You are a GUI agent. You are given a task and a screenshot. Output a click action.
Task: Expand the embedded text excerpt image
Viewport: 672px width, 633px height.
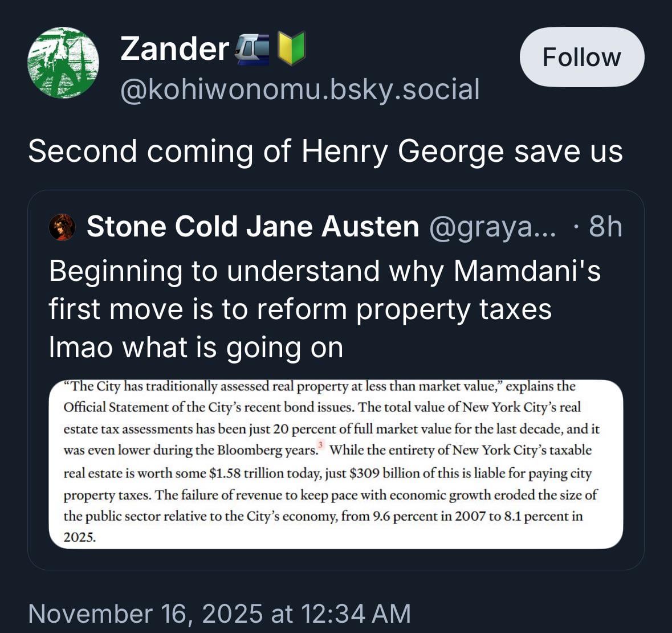[x=336, y=464]
